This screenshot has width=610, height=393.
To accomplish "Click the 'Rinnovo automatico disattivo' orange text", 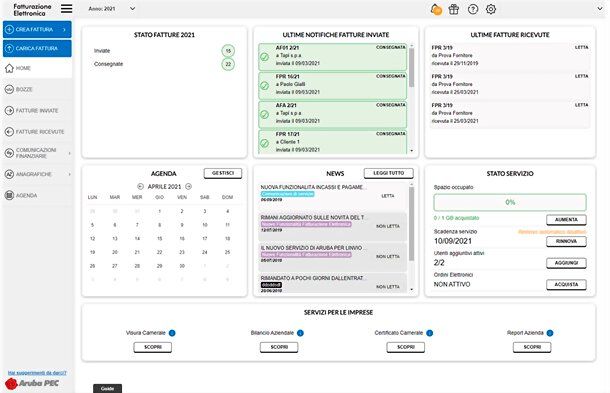I will [x=552, y=232].
